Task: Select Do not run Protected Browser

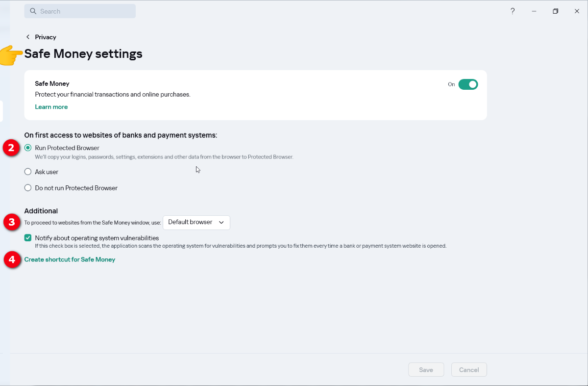Action: (x=28, y=188)
